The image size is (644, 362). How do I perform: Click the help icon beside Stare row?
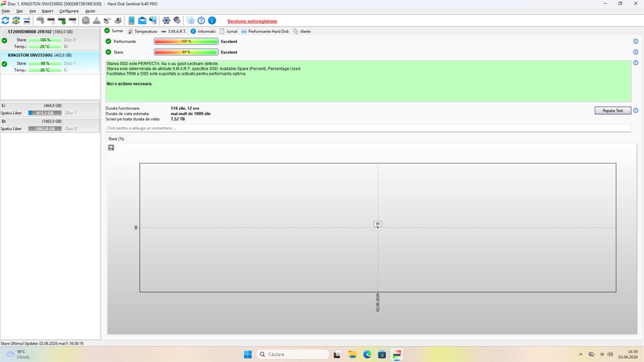coord(636,52)
